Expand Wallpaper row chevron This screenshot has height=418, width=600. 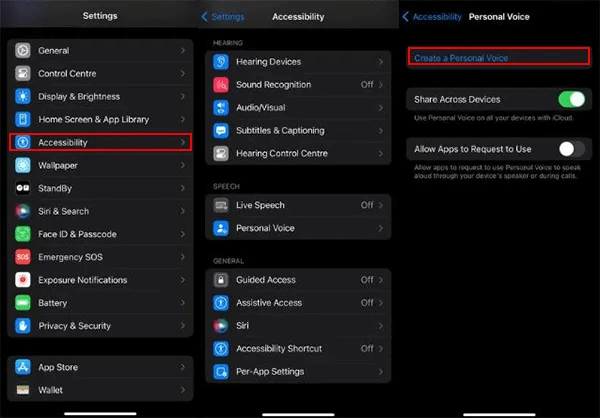182,166
